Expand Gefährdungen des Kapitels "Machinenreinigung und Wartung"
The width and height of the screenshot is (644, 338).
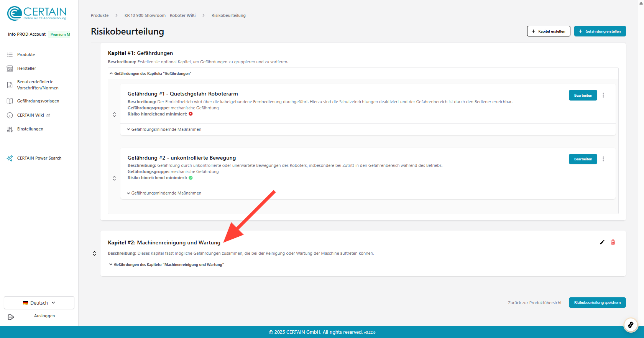(166, 265)
